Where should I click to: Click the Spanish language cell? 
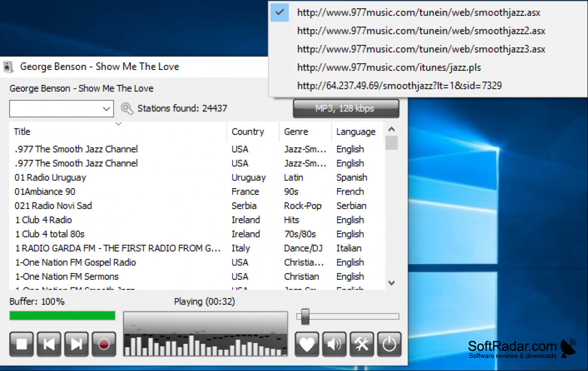(x=352, y=178)
